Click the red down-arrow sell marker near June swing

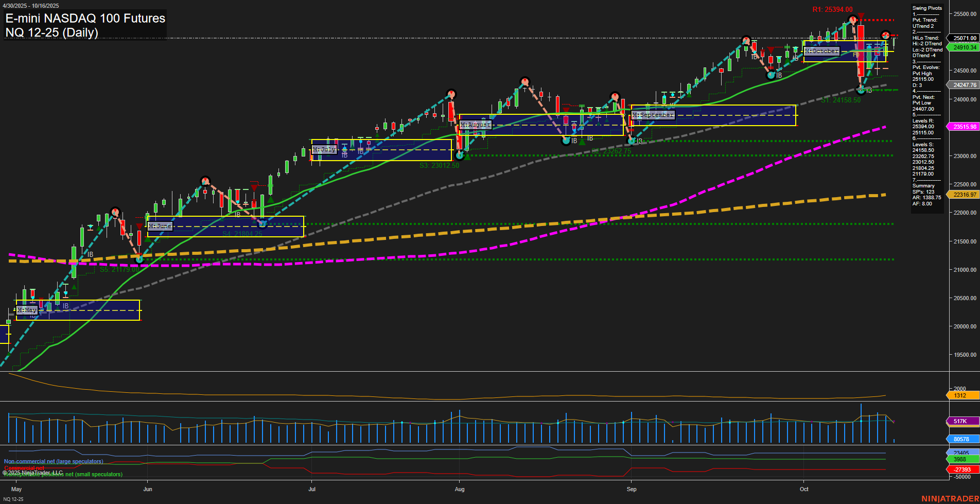(x=139, y=227)
